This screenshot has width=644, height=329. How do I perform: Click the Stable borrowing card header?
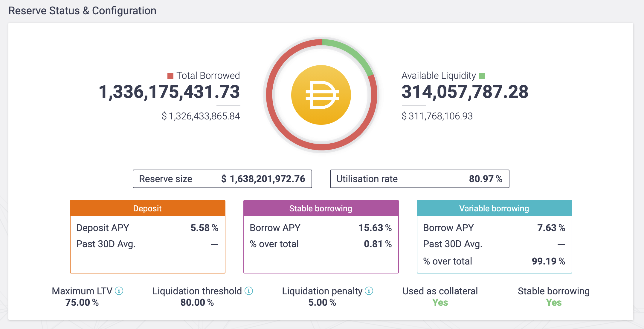point(321,208)
